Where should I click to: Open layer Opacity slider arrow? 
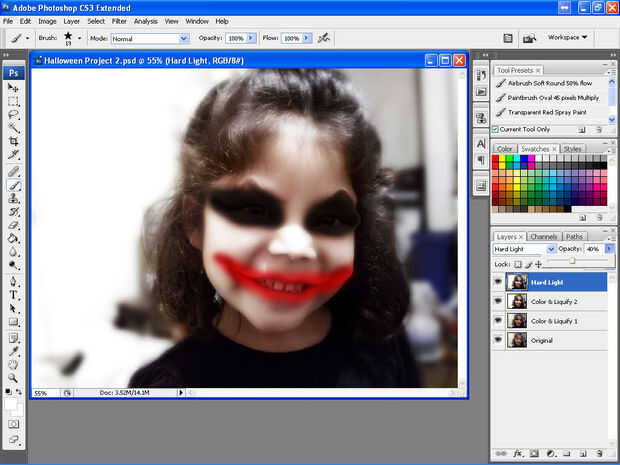point(609,249)
